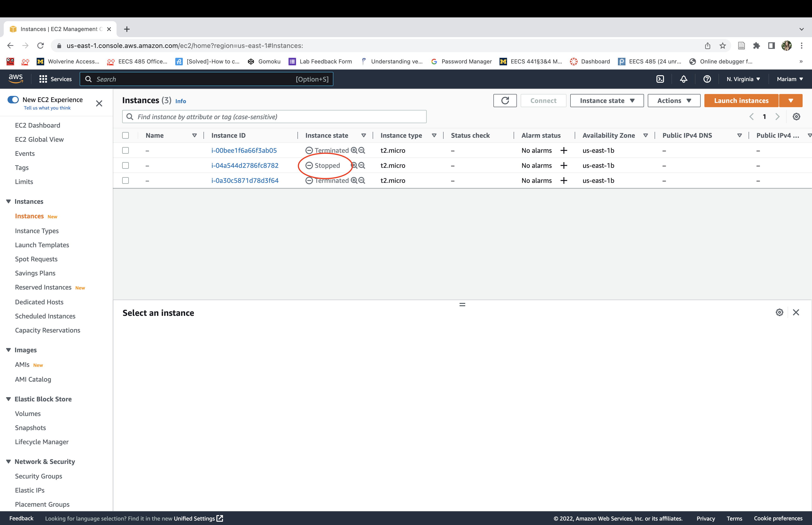Toggle the New EC2 Experience switch
Screen dimensions: 812x525
click(x=13, y=100)
